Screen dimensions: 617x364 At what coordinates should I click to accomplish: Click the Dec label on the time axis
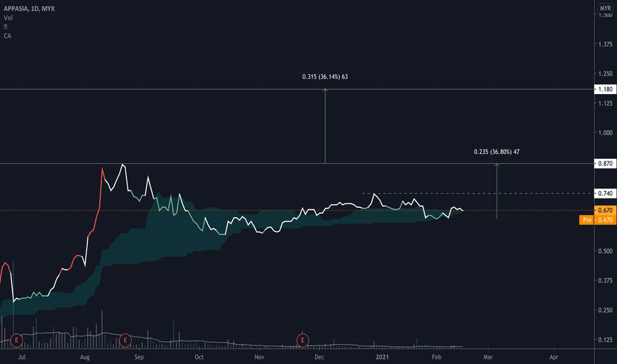[x=319, y=357]
